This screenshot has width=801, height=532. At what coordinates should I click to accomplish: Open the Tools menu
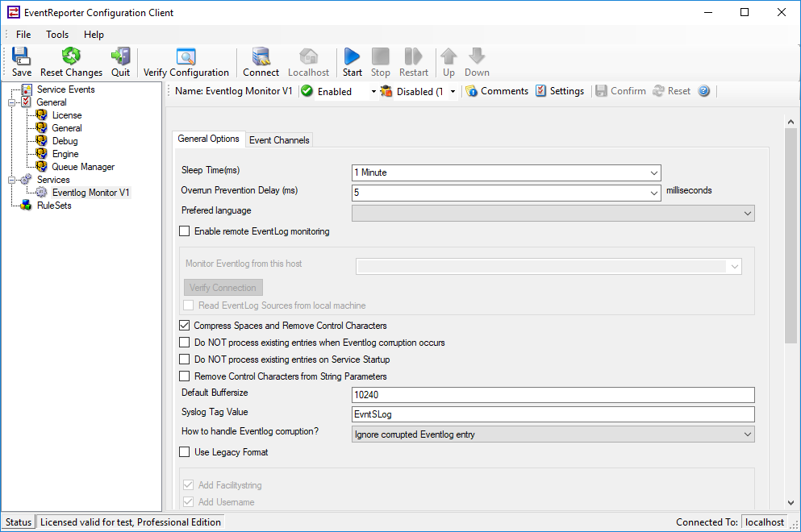pos(57,34)
